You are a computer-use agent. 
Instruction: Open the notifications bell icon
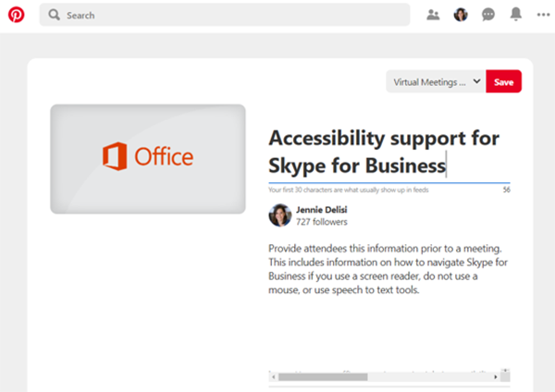tap(516, 14)
